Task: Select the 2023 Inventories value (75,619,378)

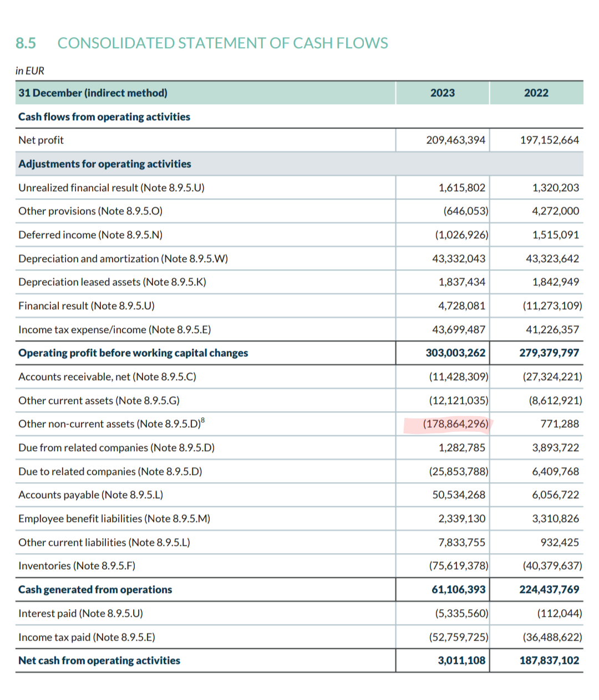Action: point(458,566)
